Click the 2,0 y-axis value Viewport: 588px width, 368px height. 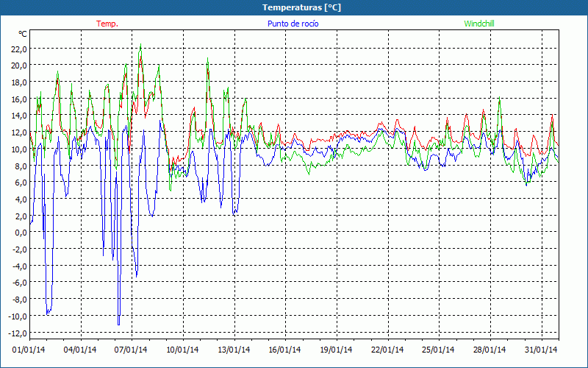(21, 216)
